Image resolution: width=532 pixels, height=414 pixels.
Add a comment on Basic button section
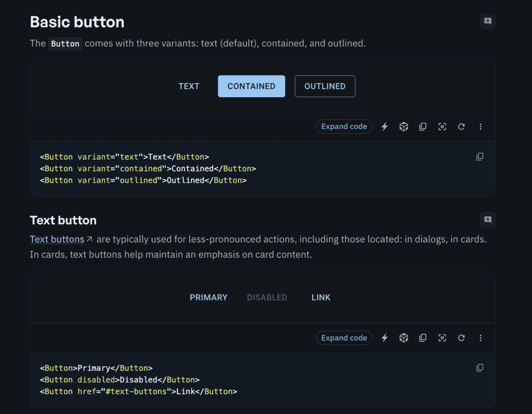coord(487,21)
